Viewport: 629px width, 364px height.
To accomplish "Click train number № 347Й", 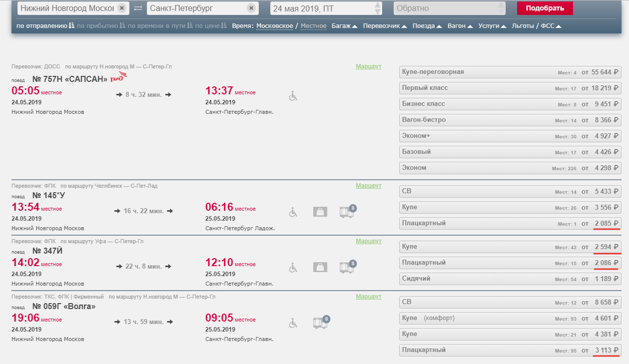I will [47, 251].
